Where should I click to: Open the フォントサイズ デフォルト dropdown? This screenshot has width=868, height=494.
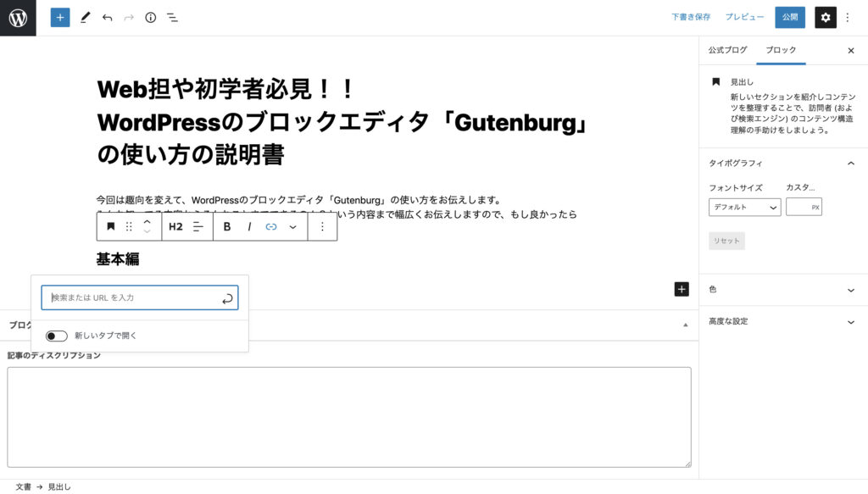744,207
